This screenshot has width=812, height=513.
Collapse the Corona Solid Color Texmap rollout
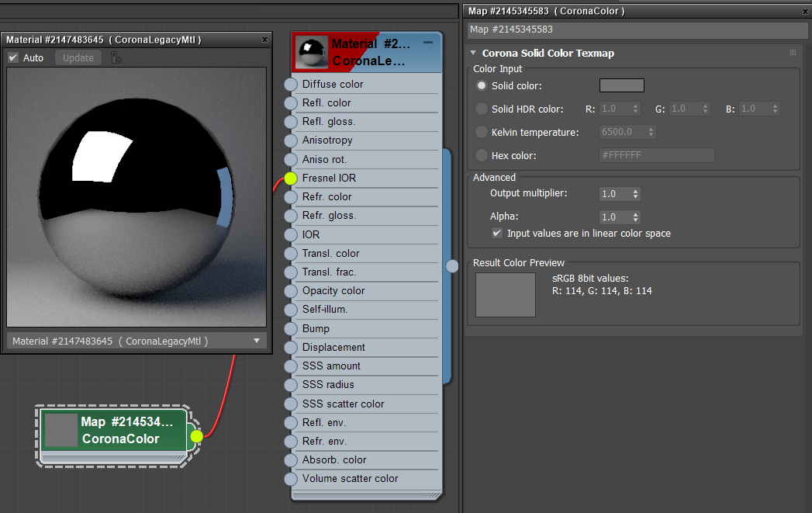coord(473,53)
